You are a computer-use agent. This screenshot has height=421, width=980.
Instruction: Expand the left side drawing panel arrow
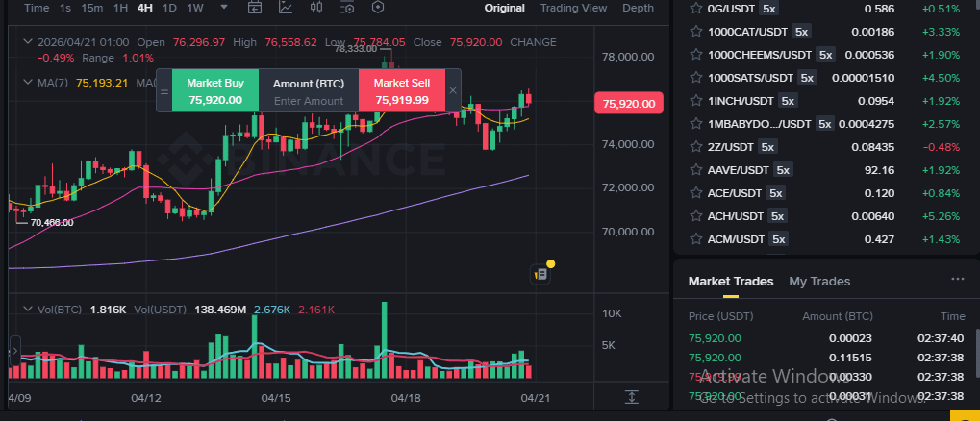[x=15, y=351]
